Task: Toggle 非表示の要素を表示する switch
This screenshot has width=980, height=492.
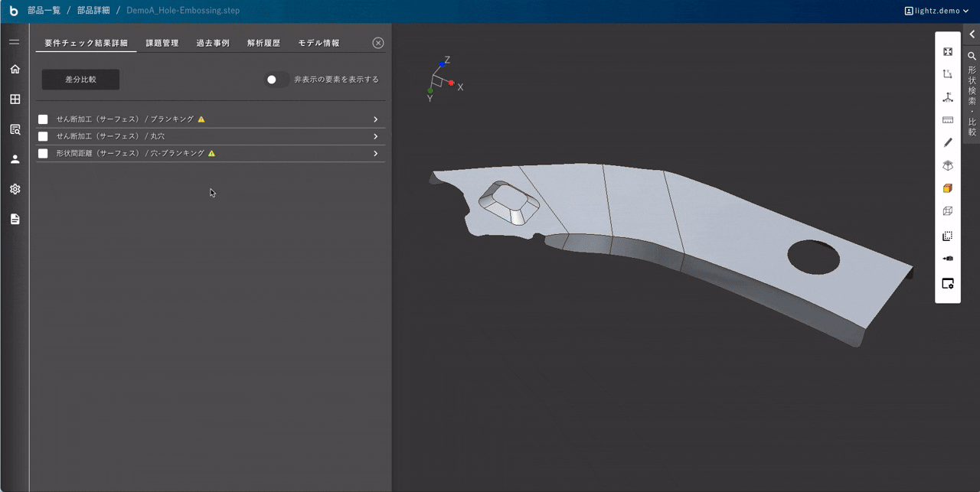Action: [x=276, y=80]
